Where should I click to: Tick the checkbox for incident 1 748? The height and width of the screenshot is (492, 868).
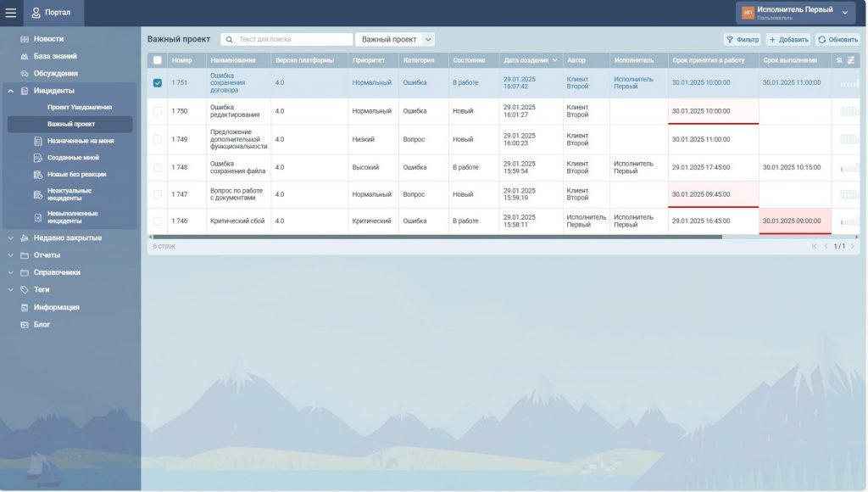[157, 168]
